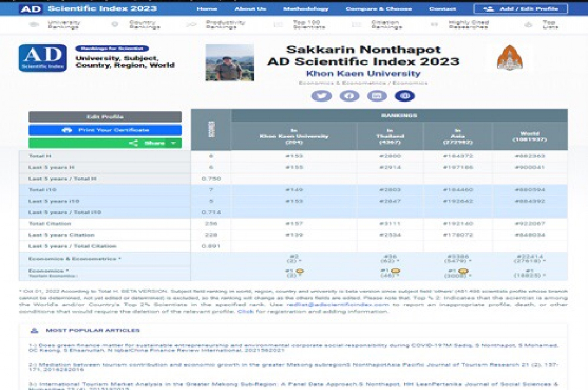This screenshot has width=588, height=390.
Task: Open Compare & Choose in navbar
Action: [378, 9]
